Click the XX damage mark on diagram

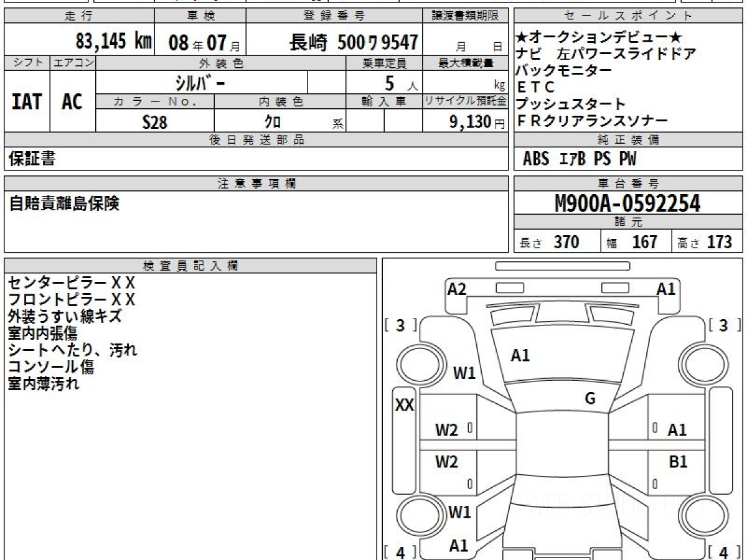[405, 405]
